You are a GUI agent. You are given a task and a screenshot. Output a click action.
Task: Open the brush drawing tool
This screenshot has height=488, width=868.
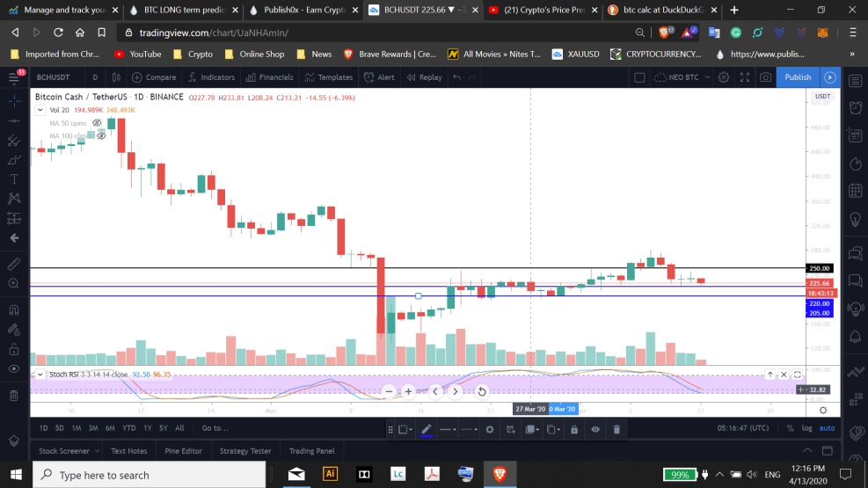pos(14,160)
